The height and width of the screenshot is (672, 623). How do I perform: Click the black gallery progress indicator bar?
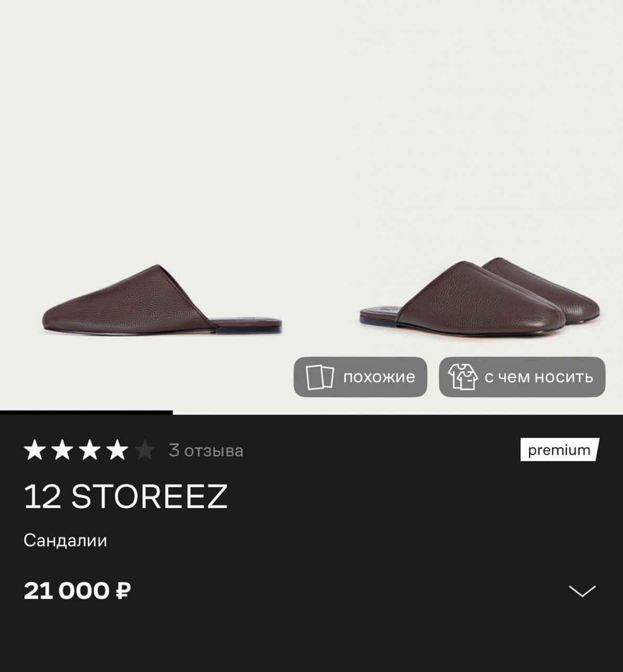pyautogui.click(x=86, y=413)
